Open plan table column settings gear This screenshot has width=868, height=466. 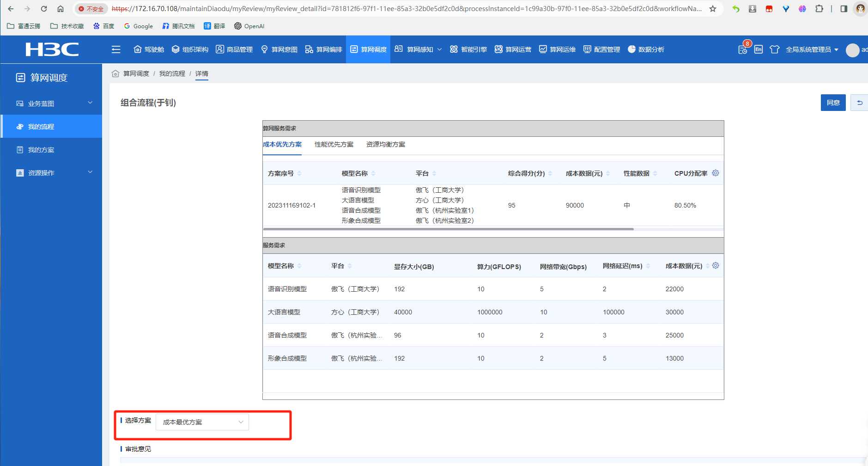716,173
